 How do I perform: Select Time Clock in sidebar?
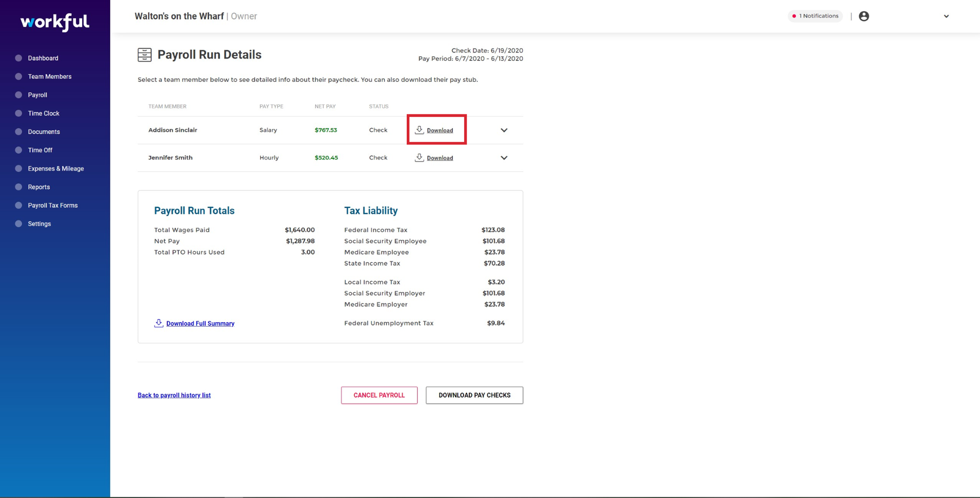(x=43, y=113)
